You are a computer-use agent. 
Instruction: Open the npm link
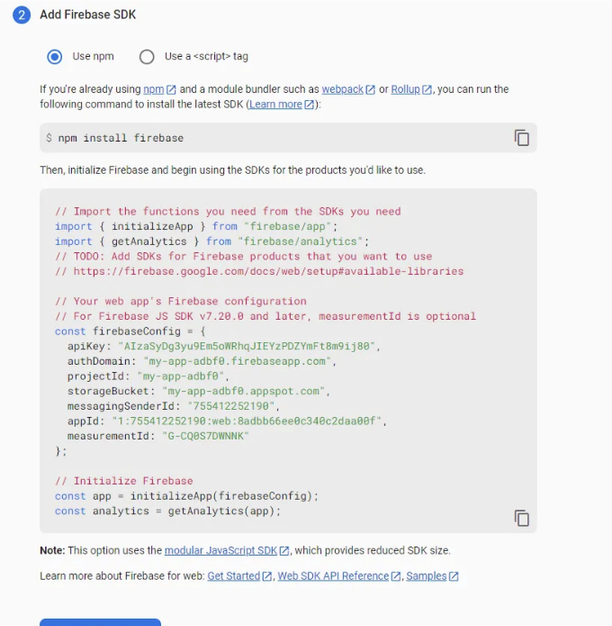(154, 89)
